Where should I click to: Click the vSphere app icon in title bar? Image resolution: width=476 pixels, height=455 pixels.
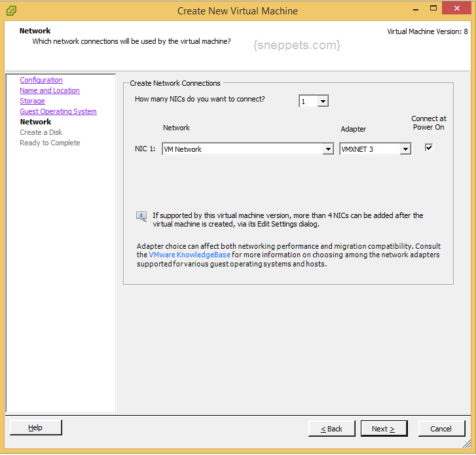tap(11, 10)
